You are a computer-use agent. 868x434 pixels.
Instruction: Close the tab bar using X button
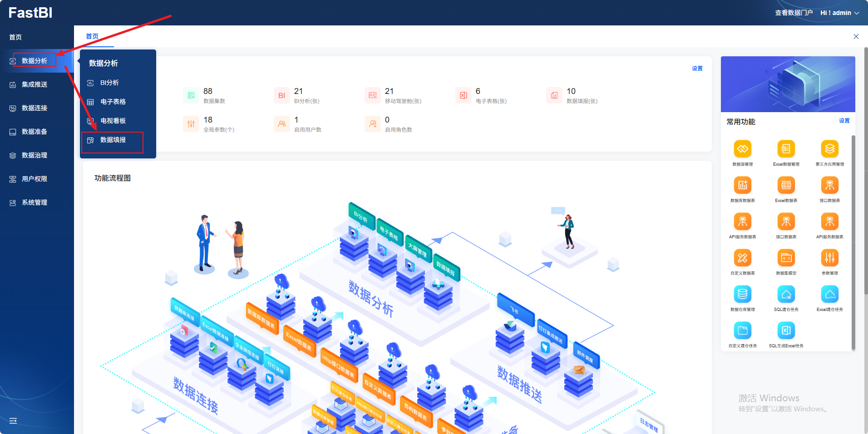point(856,36)
